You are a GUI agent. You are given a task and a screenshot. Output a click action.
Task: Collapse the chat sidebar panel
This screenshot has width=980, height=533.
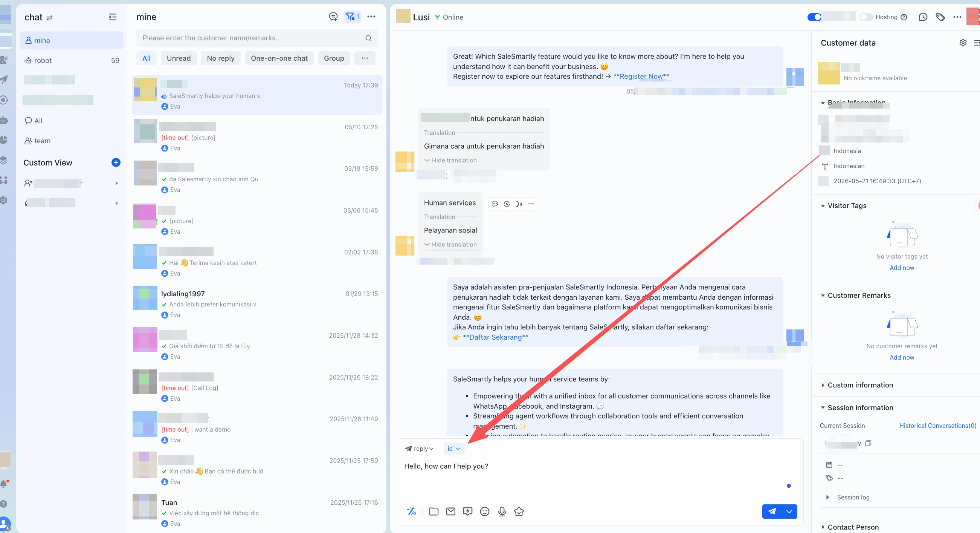(113, 17)
